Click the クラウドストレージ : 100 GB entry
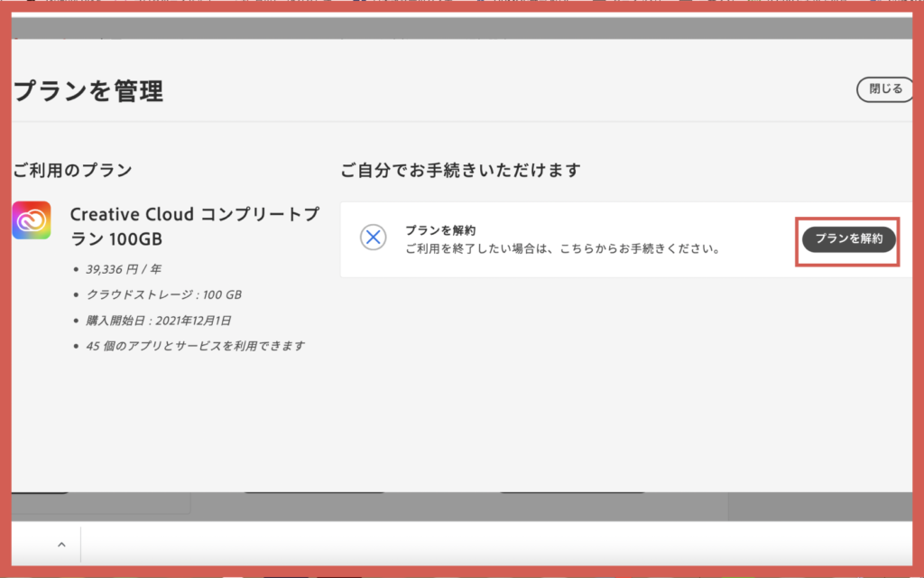Viewport: 924px width, 578px height. coord(164,294)
